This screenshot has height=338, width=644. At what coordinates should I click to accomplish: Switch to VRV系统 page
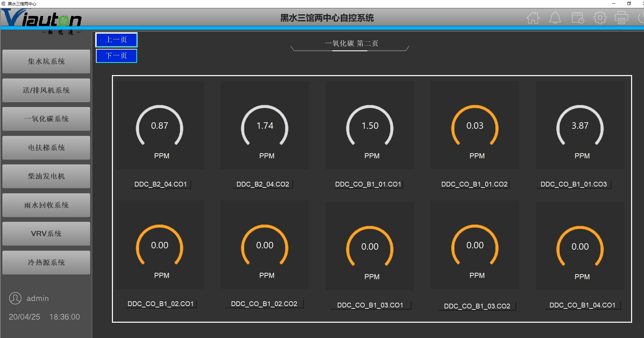point(46,234)
